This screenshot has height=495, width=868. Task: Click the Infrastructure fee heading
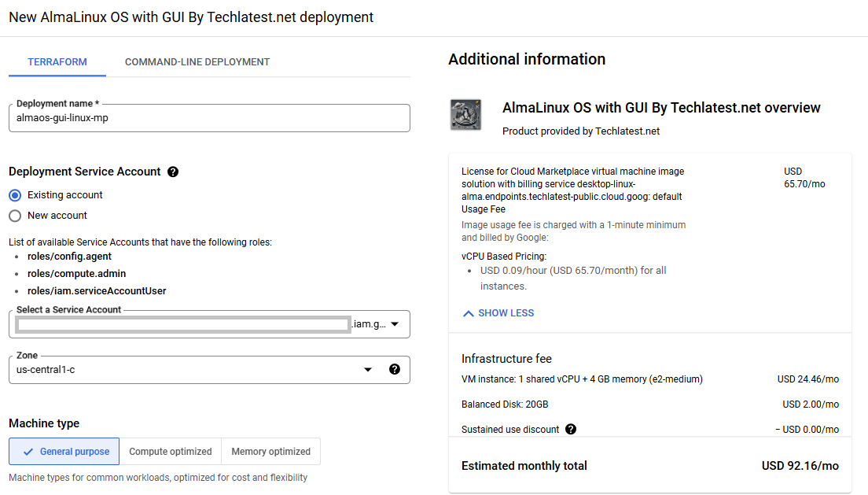coord(506,359)
